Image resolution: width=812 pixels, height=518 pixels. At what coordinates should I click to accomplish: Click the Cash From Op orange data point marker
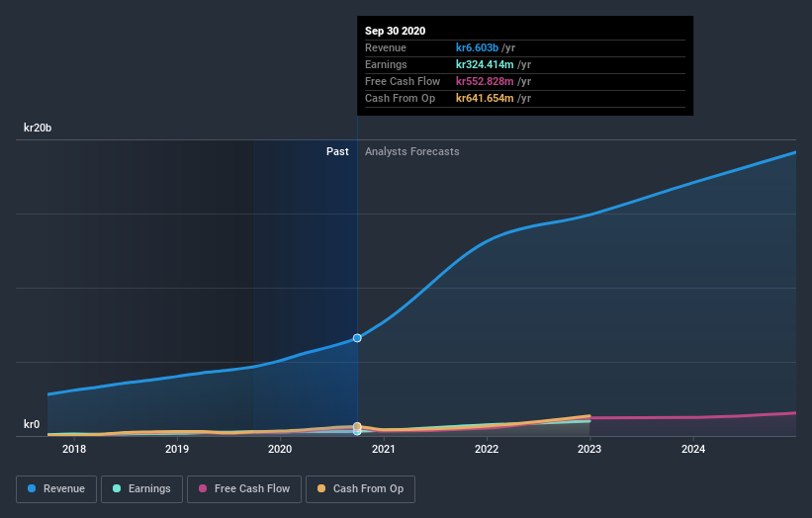pos(357,426)
